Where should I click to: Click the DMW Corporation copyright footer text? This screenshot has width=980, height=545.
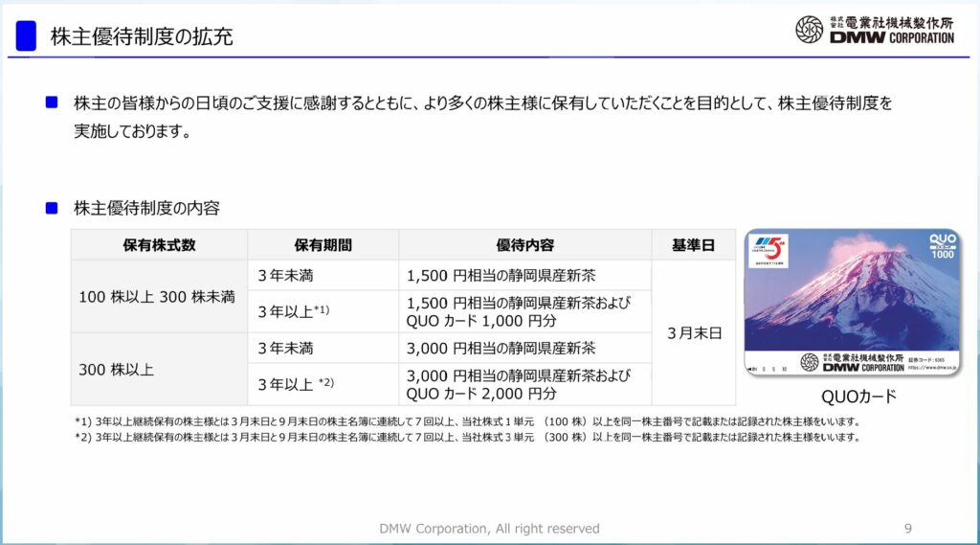tap(489, 529)
